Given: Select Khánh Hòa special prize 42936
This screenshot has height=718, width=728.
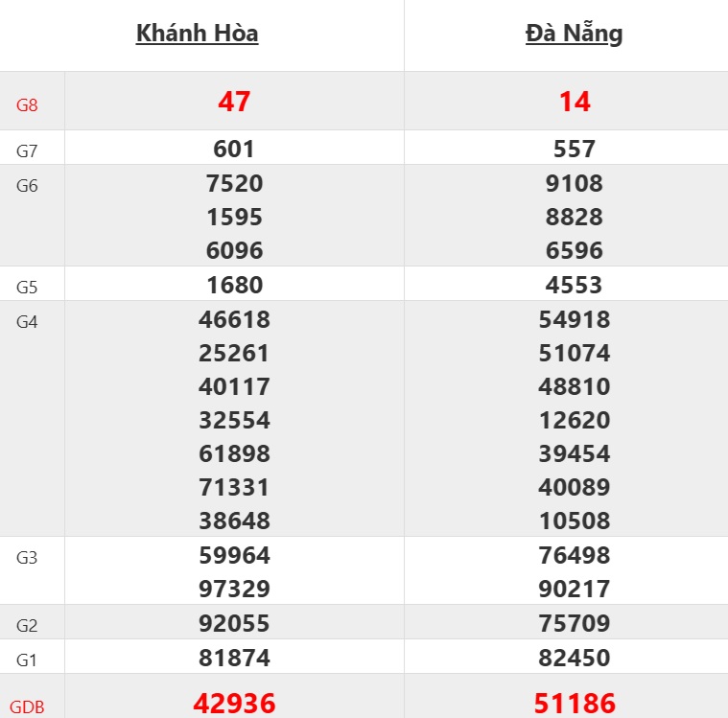Looking at the screenshot, I should pos(234,703).
